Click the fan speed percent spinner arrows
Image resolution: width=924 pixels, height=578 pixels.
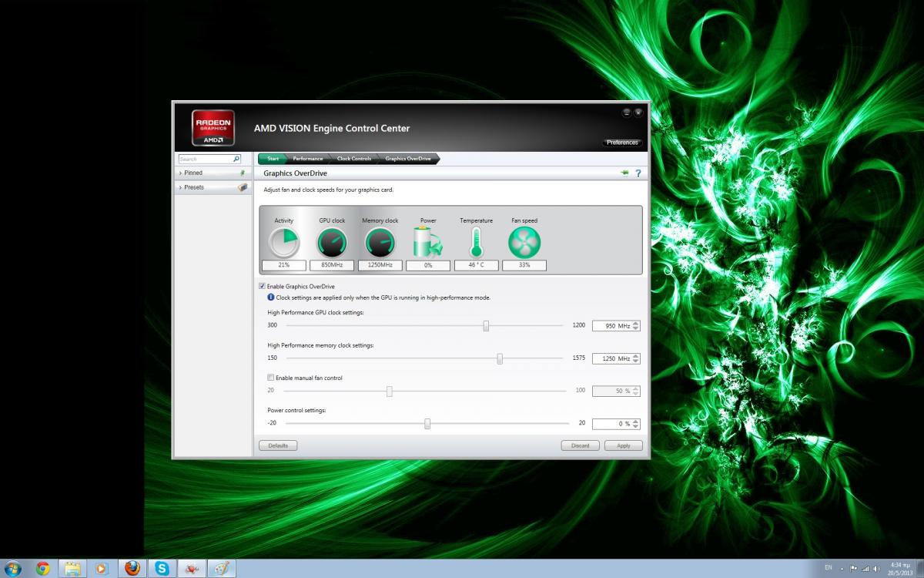pos(636,391)
